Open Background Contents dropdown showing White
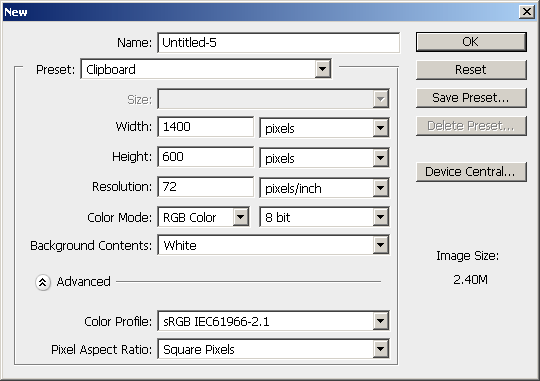The image size is (540, 381). (x=273, y=245)
